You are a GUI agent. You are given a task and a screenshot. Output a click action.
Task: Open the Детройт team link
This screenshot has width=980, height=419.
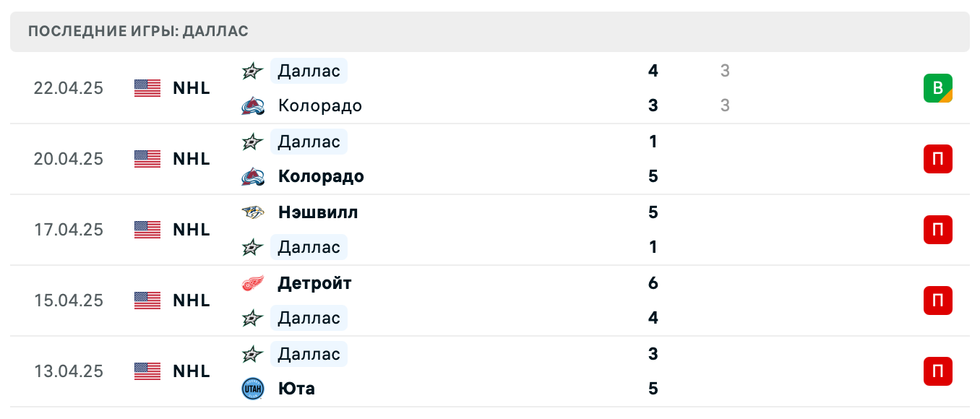click(314, 283)
